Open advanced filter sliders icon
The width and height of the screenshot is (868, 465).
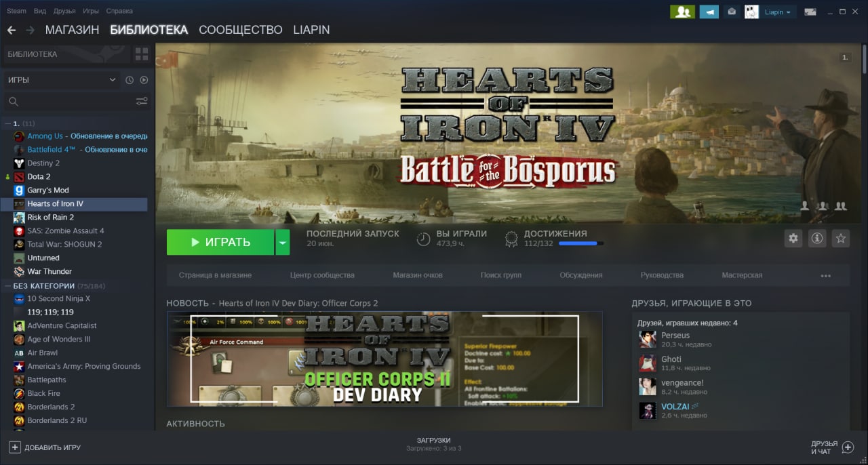(142, 102)
